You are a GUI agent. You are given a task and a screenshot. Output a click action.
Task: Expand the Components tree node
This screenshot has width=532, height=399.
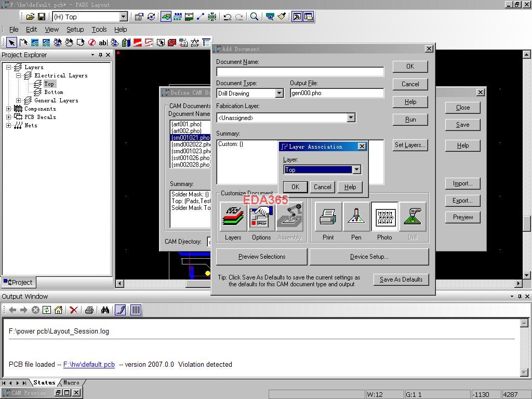(x=9, y=109)
